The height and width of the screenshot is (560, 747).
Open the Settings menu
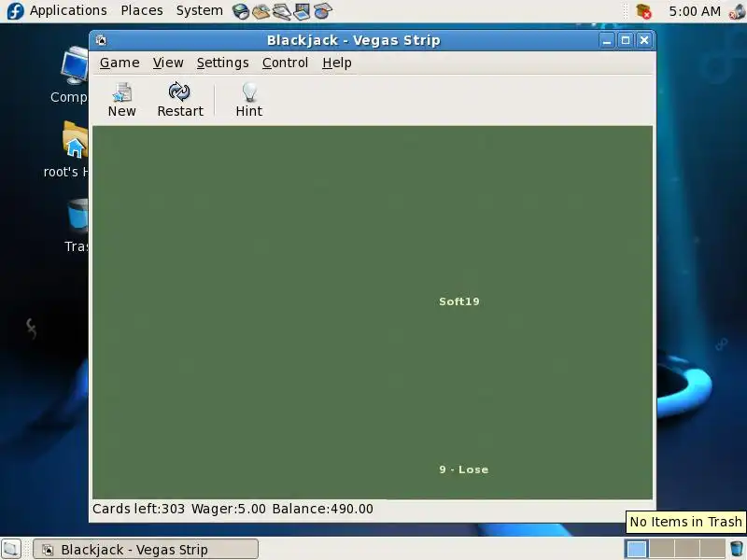(222, 63)
